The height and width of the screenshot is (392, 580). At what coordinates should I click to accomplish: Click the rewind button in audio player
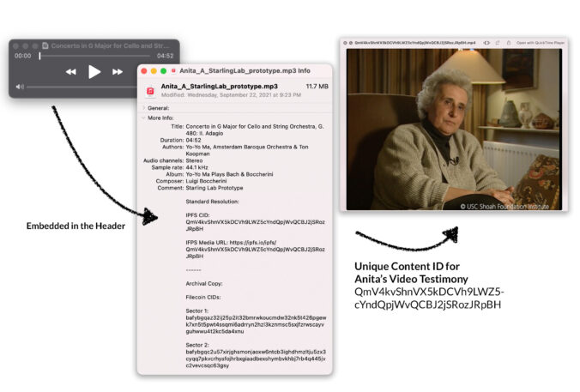(71, 72)
